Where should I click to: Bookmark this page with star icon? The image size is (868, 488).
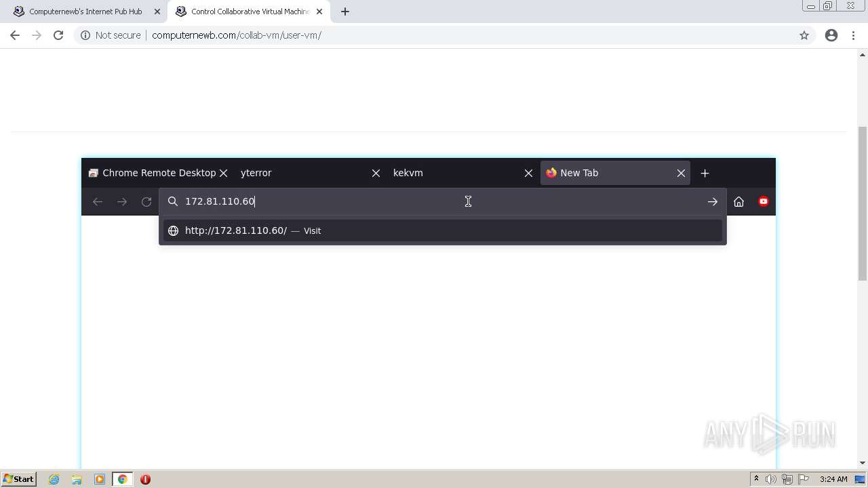pyautogui.click(x=804, y=35)
